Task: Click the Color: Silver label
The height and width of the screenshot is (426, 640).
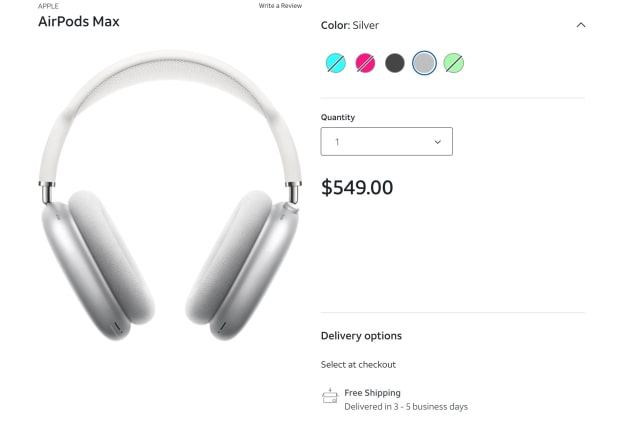Action: [x=350, y=25]
